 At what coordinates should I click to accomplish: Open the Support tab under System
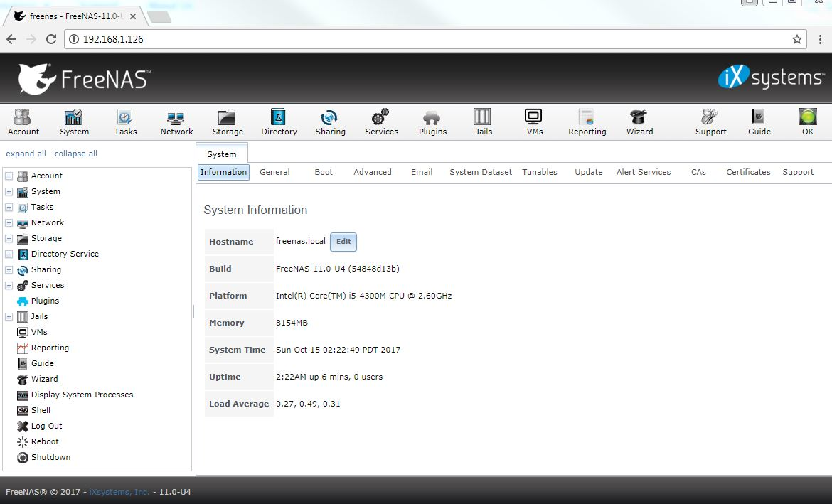[x=797, y=172]
